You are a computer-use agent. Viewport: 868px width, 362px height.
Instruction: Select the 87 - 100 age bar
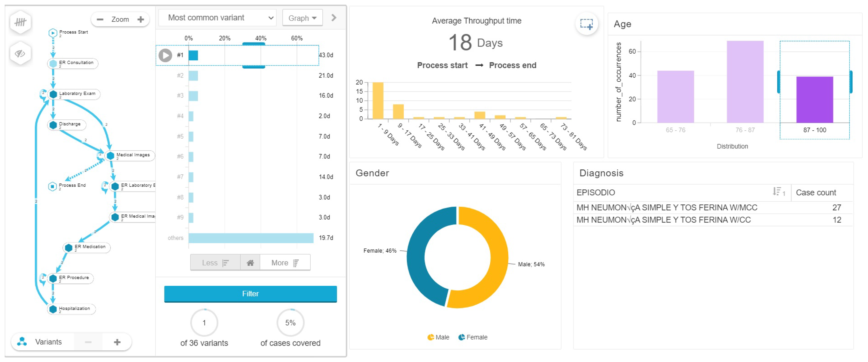click(814, 100)
